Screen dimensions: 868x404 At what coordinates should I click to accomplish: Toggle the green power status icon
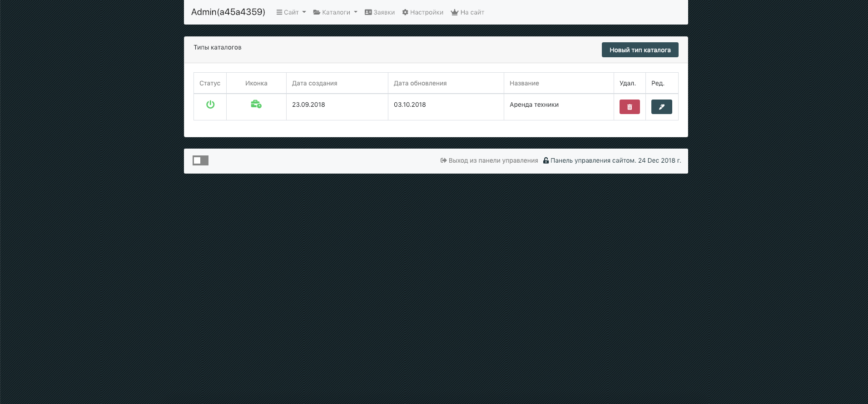click(x=210, y=105)
